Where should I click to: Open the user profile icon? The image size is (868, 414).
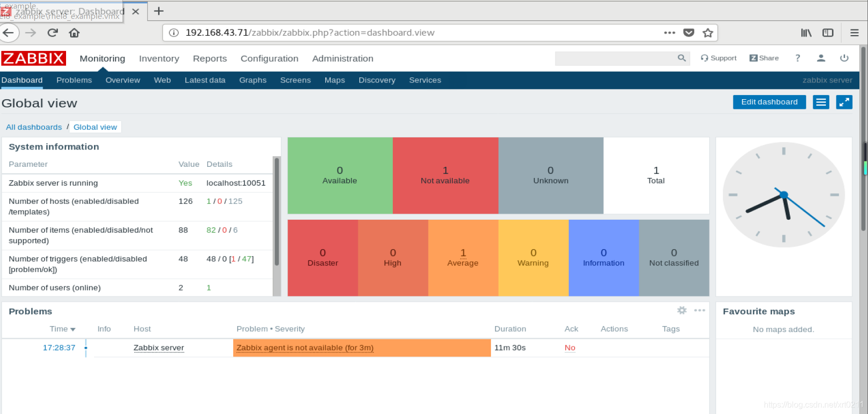pos(821,58)
